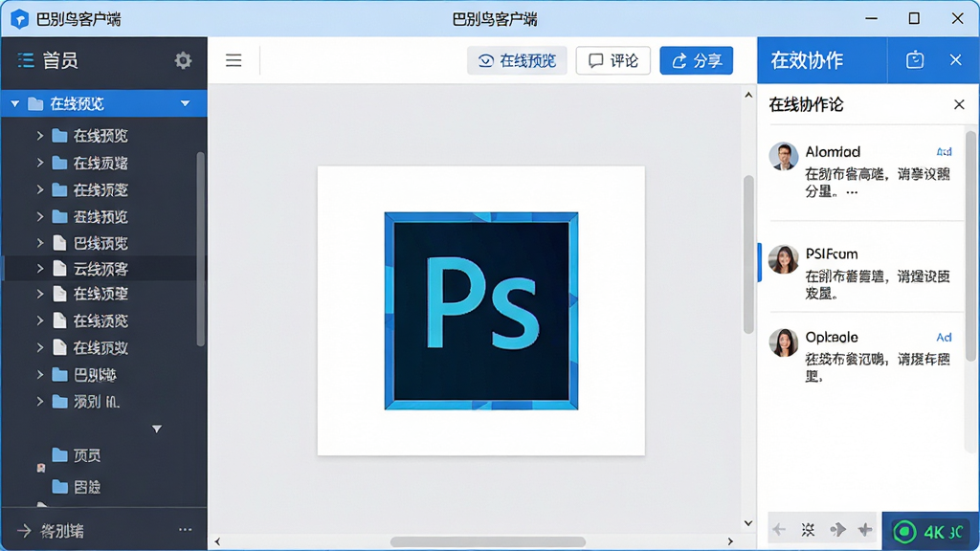
Task: Open the 图脸 folder in sidebar
Action: point(77,487)
